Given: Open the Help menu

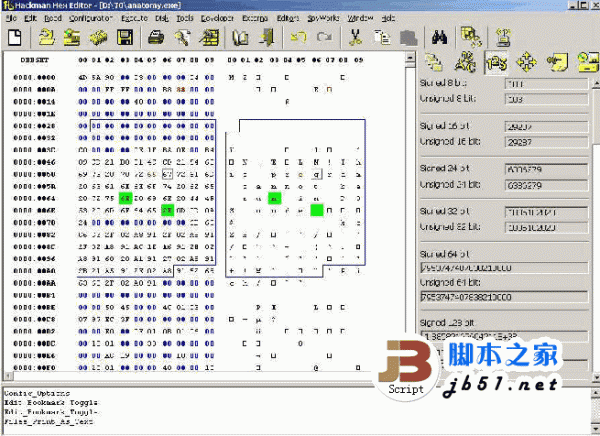Looking at the screenshot, I should pyautogui.click(x=388, y=18).
